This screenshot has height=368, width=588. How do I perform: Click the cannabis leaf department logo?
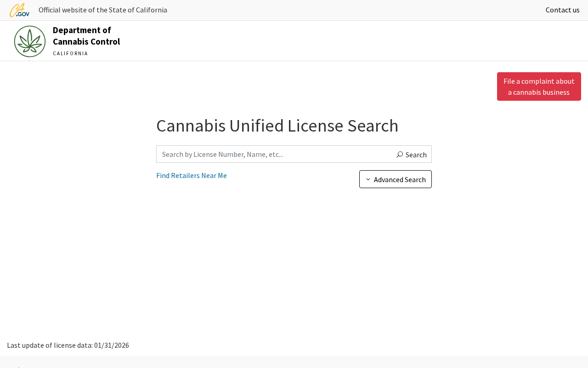tap(30, 41)
